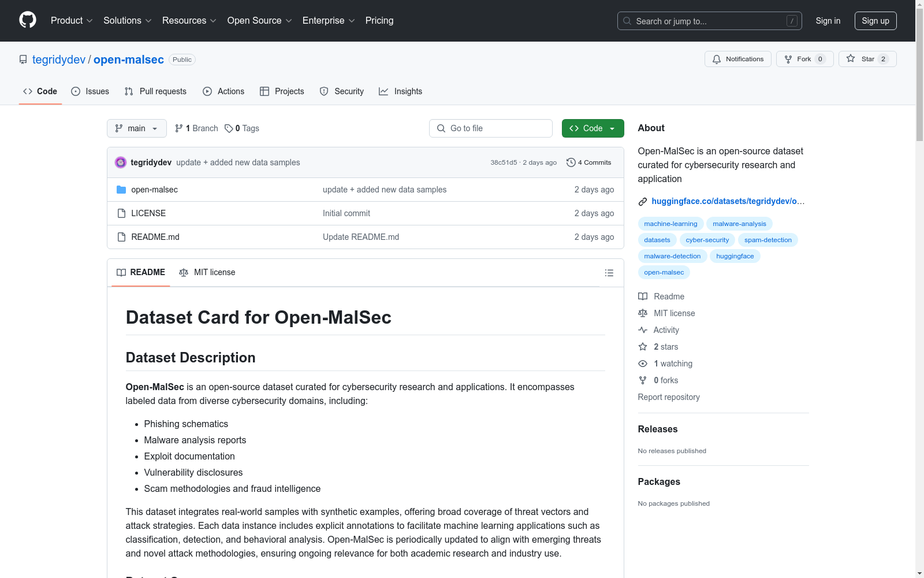
Task: Focus the Go to file search box
Action: 491,128
